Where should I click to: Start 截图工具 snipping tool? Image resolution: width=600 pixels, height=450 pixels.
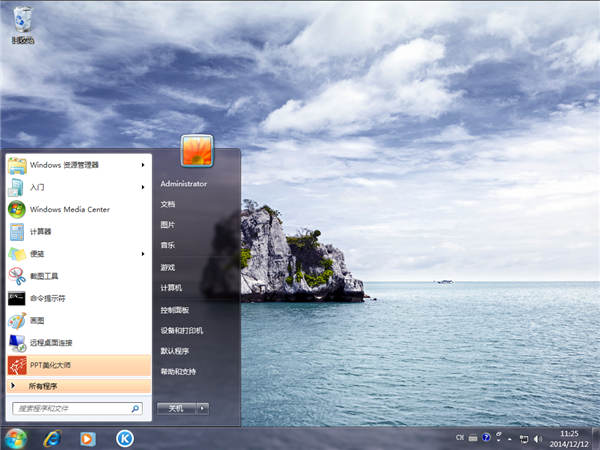point(78,276)
